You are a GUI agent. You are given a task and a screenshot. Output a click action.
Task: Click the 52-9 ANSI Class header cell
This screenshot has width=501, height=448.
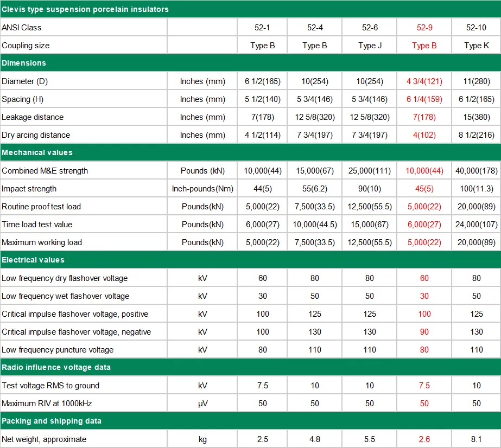tap(424, 28)
